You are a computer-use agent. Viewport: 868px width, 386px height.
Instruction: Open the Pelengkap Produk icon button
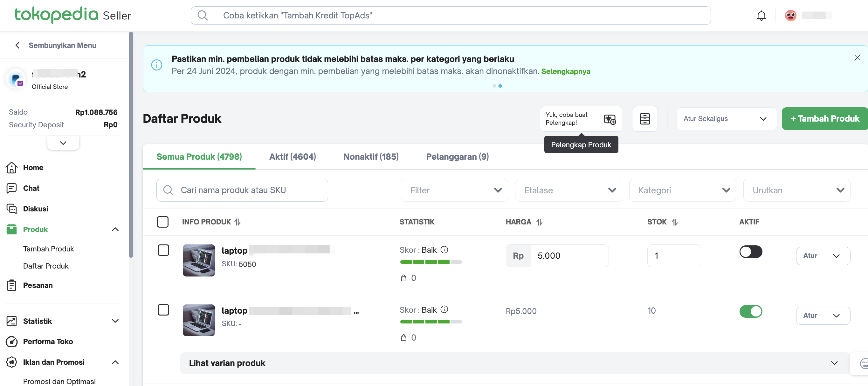(609, 119)
